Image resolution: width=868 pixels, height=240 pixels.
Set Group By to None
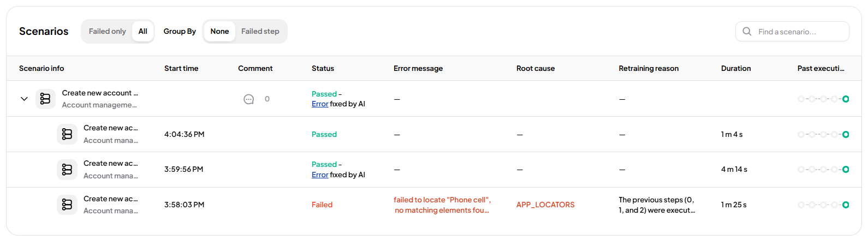219,32
